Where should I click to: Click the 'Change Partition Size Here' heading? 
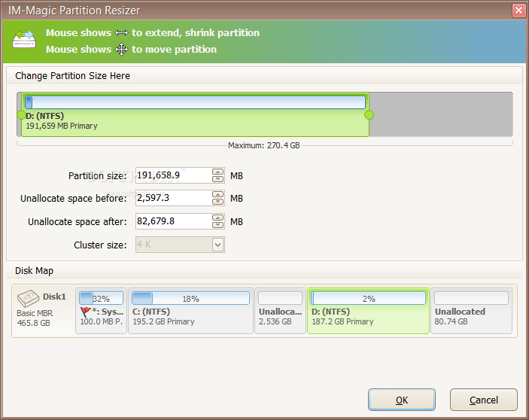point(72,75)
